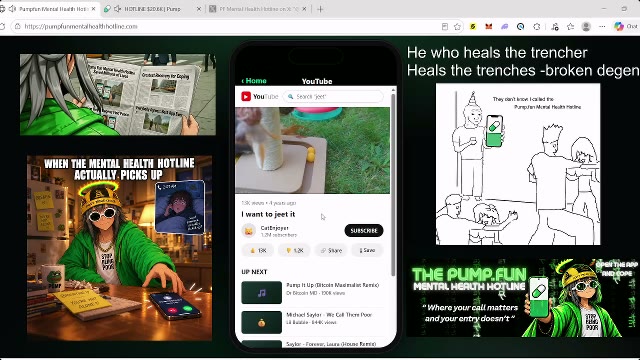Like the video with 13K button
The width and height of the screenshot is (640, 360).
[258, 251]
